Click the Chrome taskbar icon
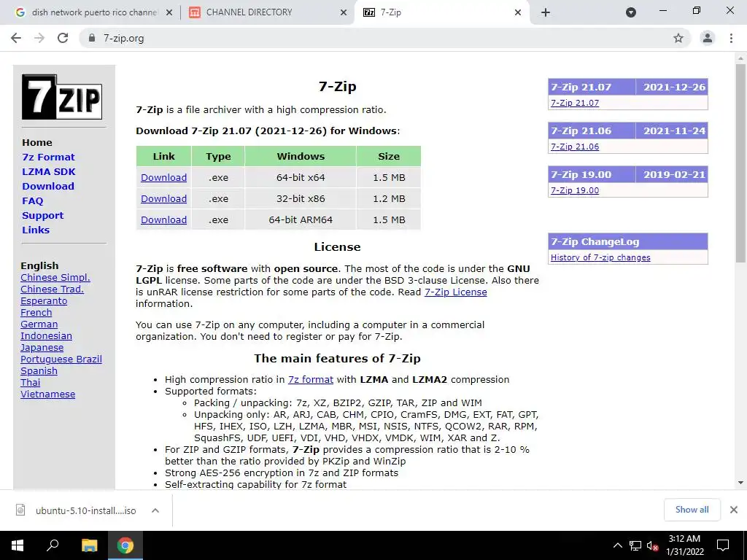The height and width of the screenshot is (560, 747). [125, 545]
